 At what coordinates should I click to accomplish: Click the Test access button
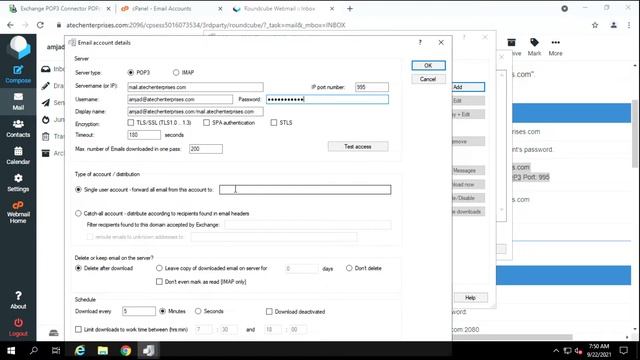(x=358, y=147)
